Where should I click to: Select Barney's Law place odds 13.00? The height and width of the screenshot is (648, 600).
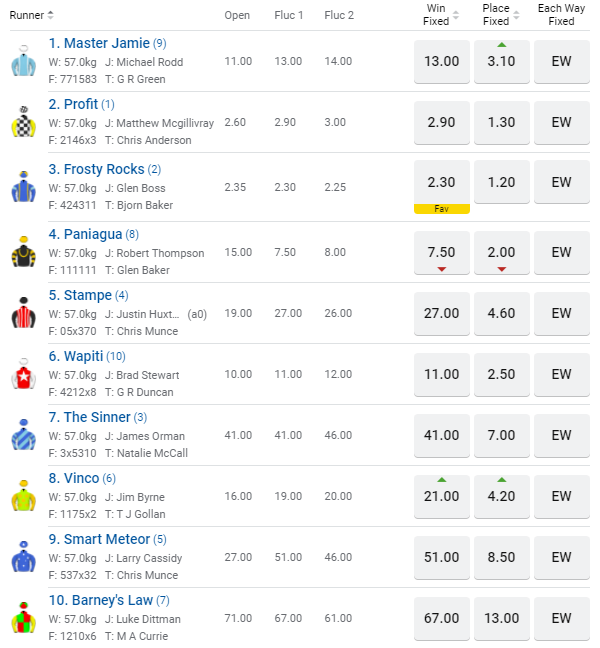502,618
